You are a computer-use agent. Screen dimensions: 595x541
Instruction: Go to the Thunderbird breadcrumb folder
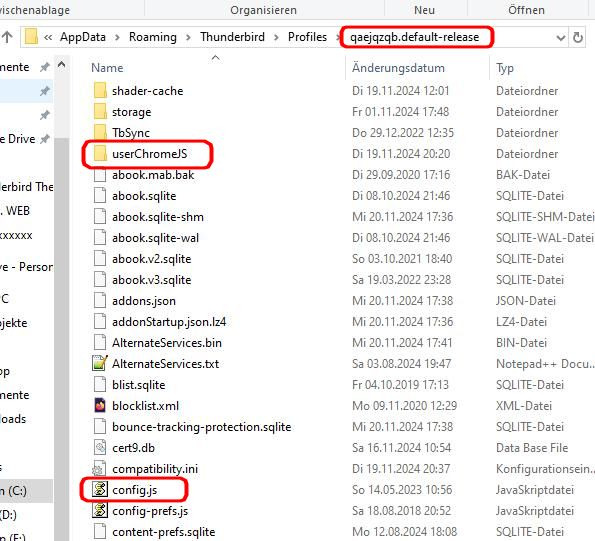(x=232, y=37)
